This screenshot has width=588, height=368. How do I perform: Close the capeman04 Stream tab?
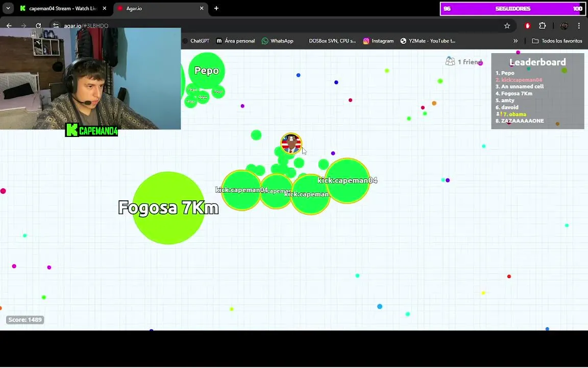pyautogui.click(x=105, y=8)
